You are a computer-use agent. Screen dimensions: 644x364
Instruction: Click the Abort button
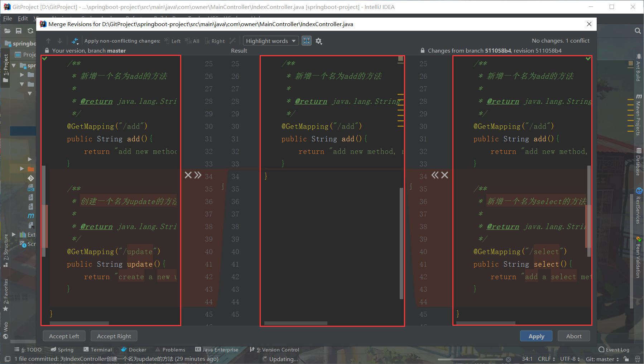pos(573,336)
